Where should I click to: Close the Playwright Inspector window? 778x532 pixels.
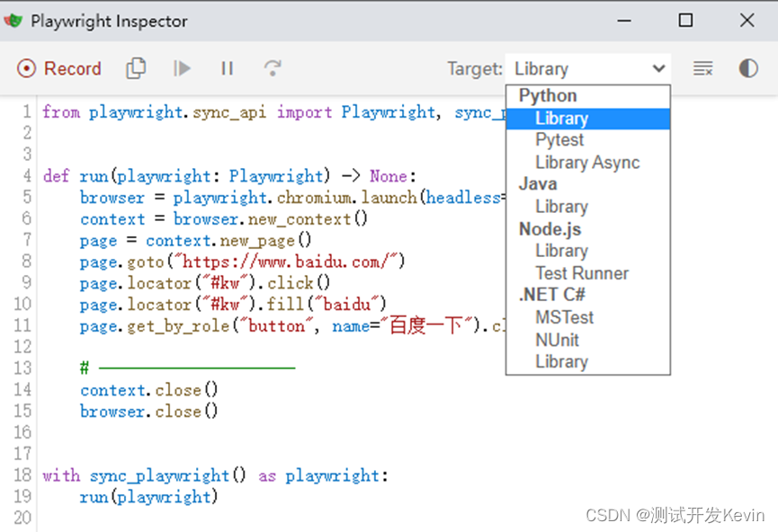pos(747,21)
